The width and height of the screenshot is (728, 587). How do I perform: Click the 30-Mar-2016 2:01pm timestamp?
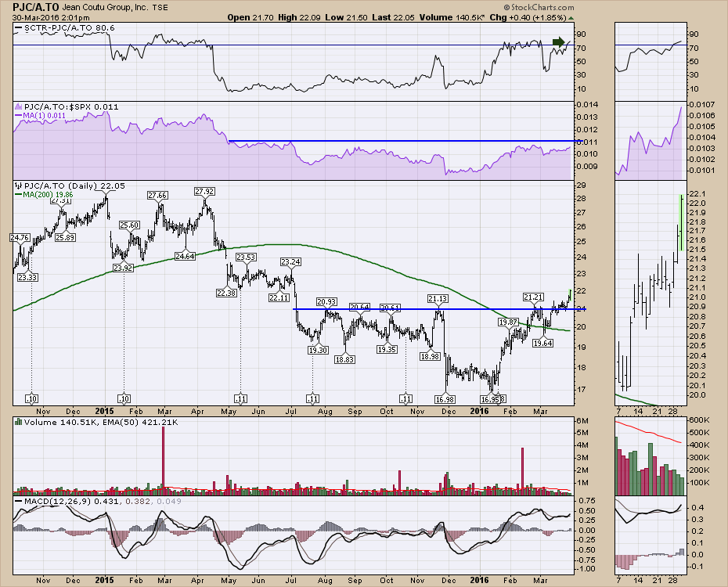[51, 18]
